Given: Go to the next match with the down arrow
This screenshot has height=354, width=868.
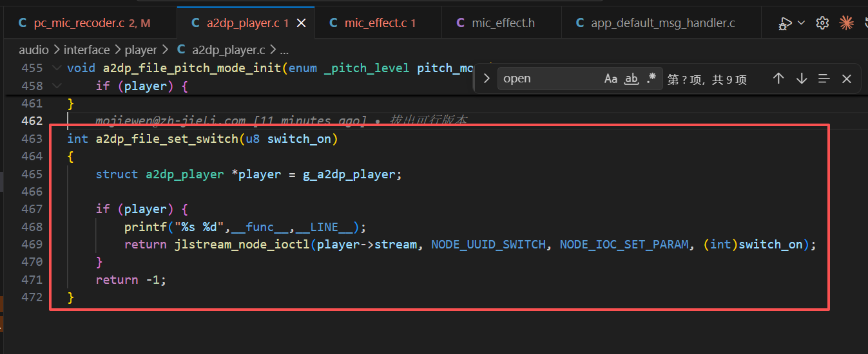Looking at the screenshot, I should coord(801,79).
